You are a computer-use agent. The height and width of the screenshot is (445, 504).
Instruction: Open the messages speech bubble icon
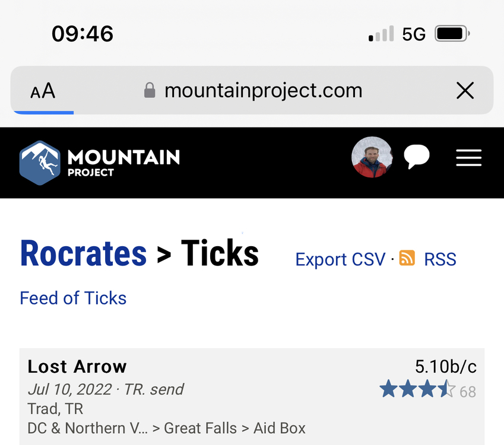point(417,157)
